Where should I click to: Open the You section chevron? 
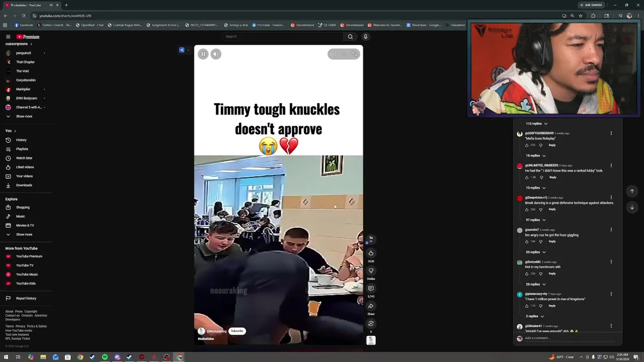15,131
